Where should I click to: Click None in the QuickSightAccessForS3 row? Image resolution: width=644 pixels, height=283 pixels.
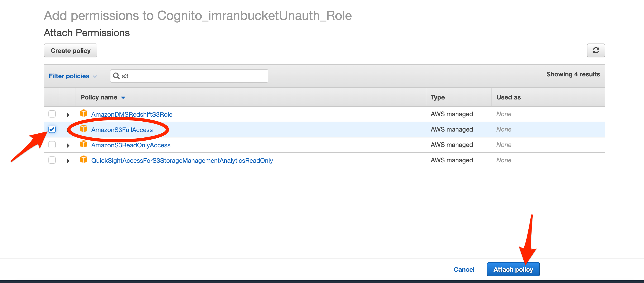pos(504,160)
